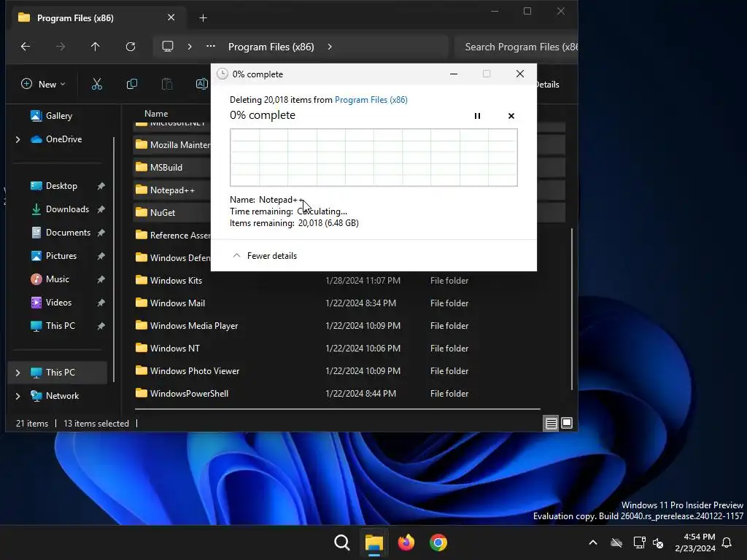This screenshot has height=560, width=747.
Task: Go back in File Explorer
Action: coord(26,46)
